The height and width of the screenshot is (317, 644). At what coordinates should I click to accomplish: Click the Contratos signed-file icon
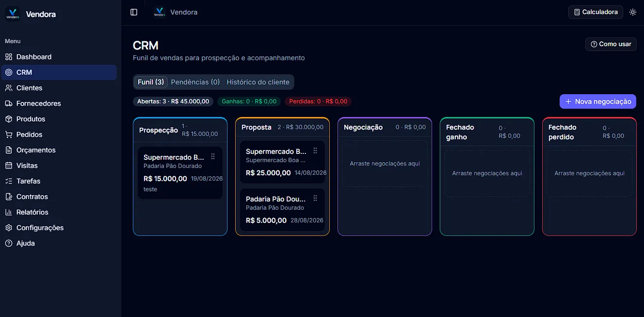[9, 197]
